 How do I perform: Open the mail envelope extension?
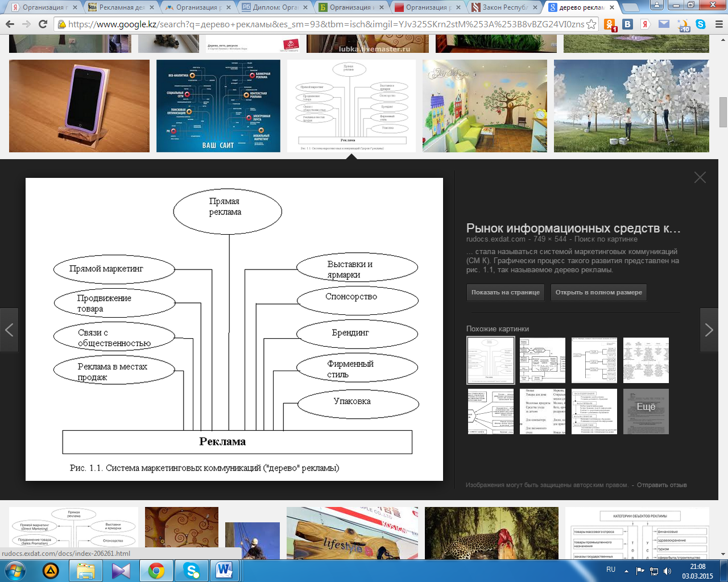pyautogui.click(x=664, y=24)
